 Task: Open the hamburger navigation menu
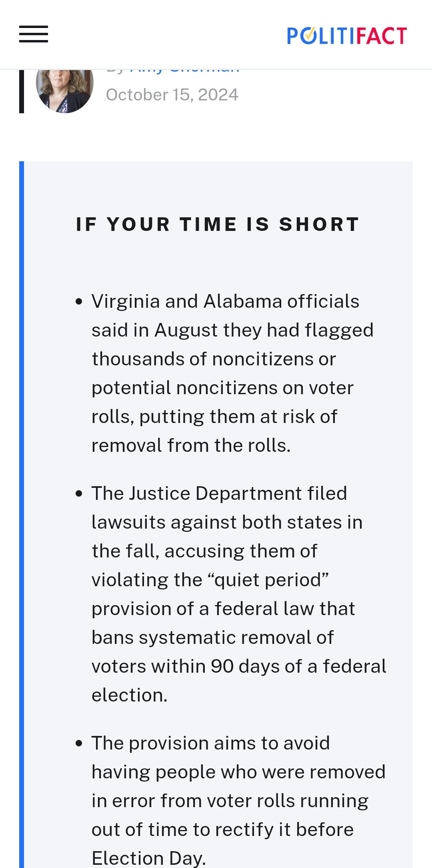pyautogui.click(x=34, y=34)
